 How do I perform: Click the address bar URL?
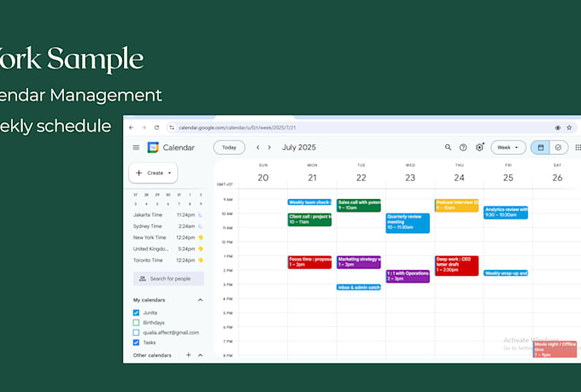coord(238,127)
